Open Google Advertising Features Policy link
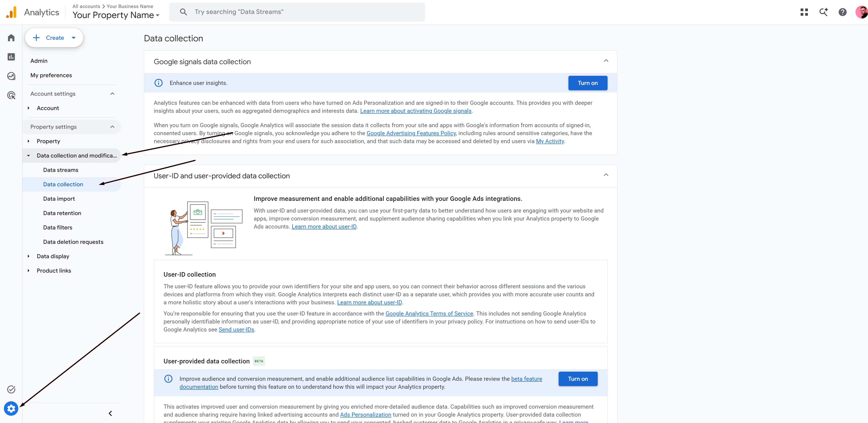This screenshot has width=868, height=423. 411,133
